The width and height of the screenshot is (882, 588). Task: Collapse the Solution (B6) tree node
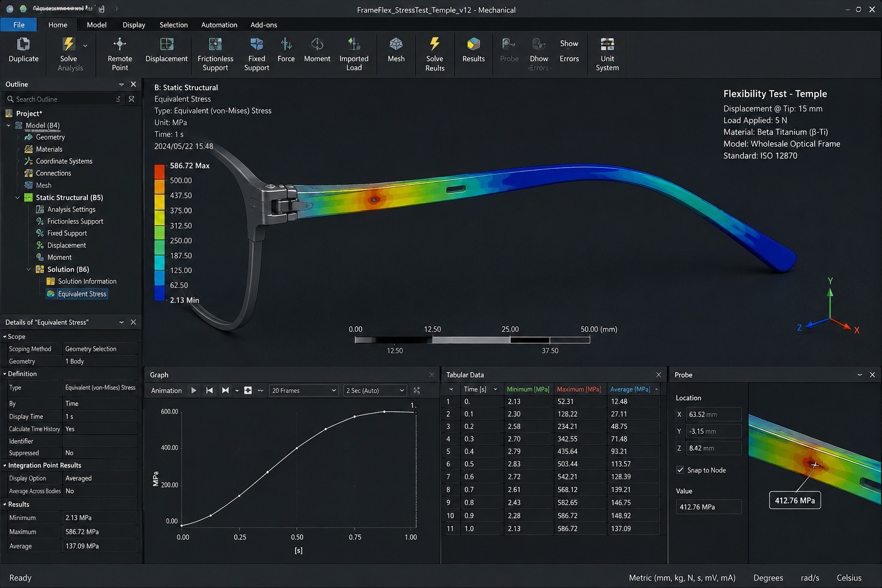click(x=29, y=269)
